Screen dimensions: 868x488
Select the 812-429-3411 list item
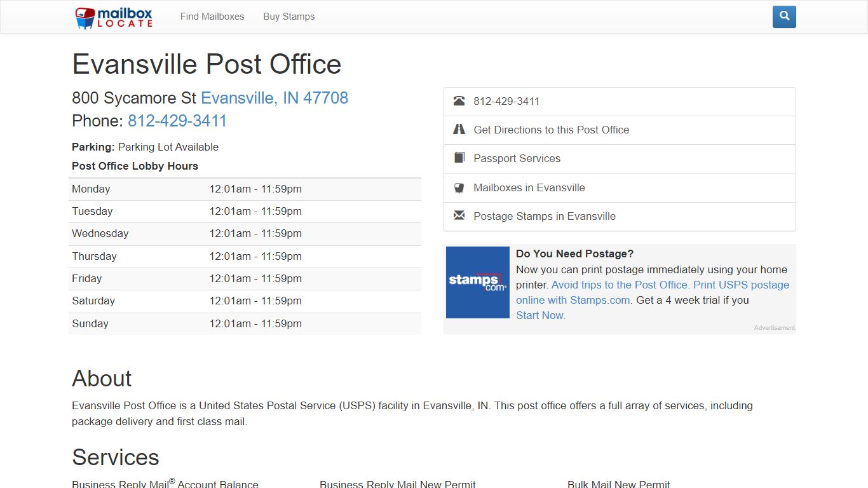click(x=620, y=102)
